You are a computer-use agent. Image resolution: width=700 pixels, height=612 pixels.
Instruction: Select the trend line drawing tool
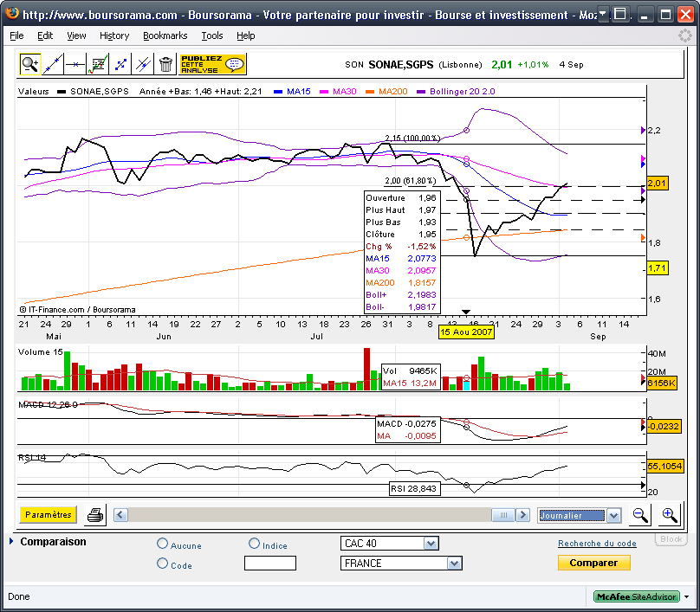tap(53, 63)
